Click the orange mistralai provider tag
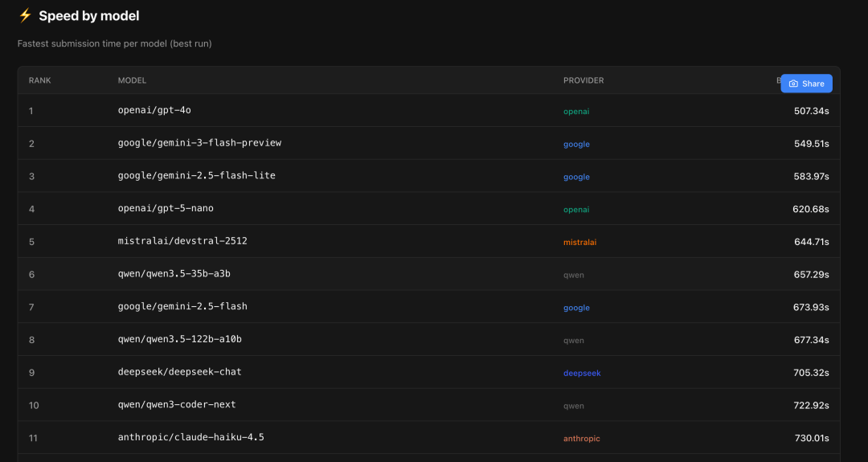The height and width of the screenshot is (462, 868). 579,242
